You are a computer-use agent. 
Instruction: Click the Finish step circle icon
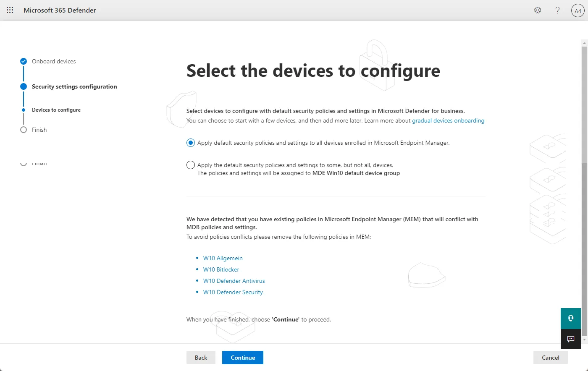24,130
